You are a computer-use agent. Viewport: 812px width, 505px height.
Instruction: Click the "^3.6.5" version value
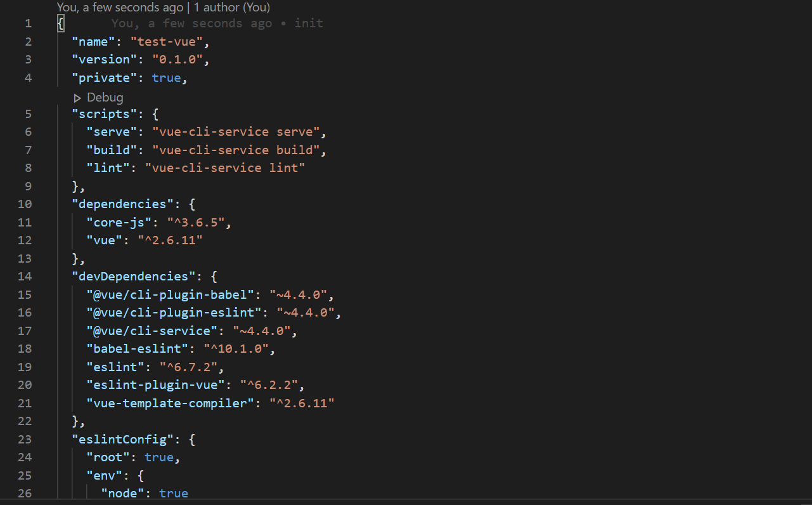(x=196, y=223)
